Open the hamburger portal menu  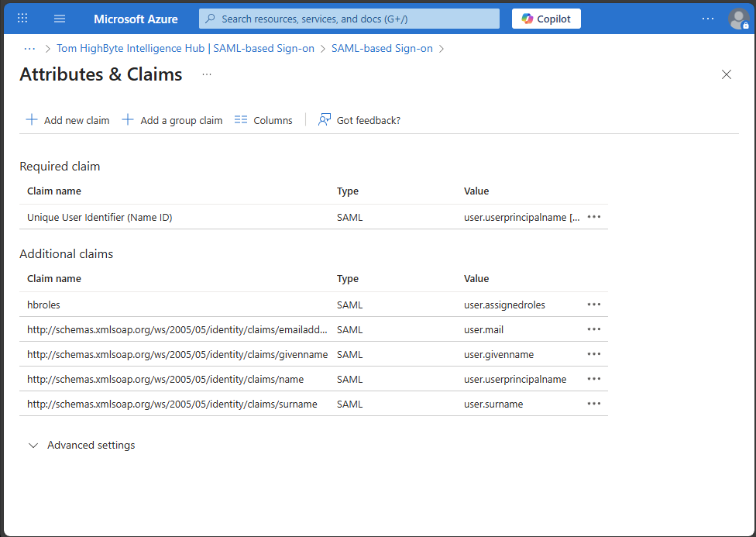point(60,19)
